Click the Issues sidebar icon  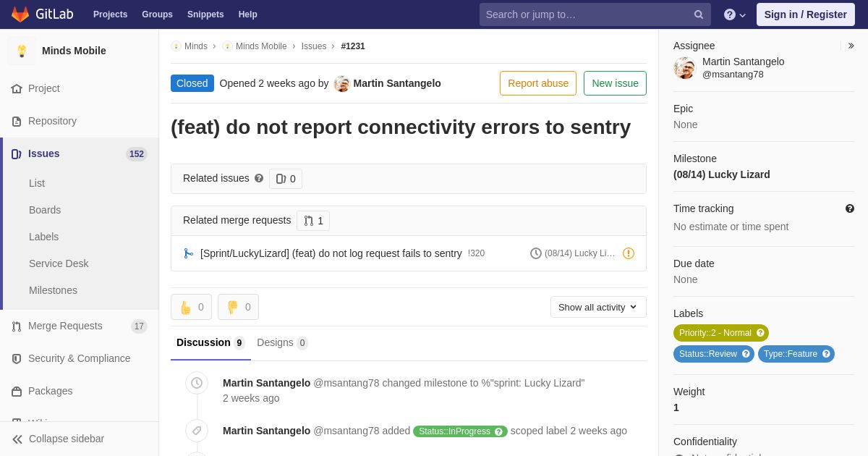pos(17,153)
